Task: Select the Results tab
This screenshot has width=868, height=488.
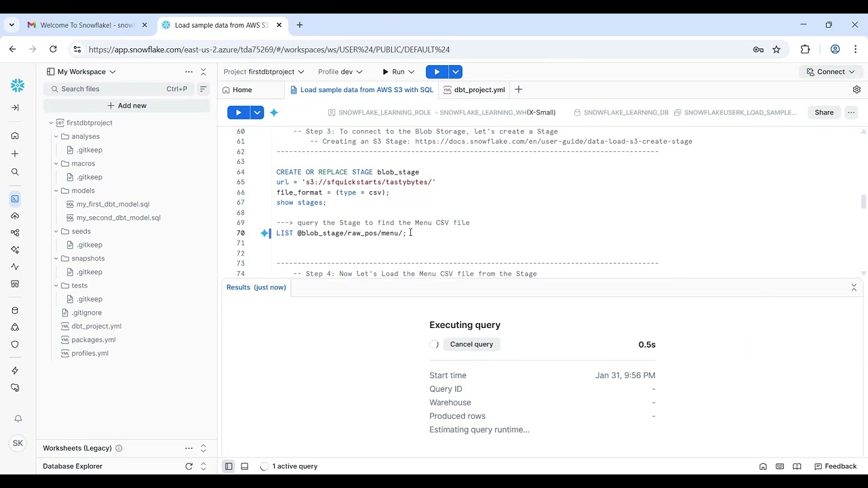Action: pos(256,287)
